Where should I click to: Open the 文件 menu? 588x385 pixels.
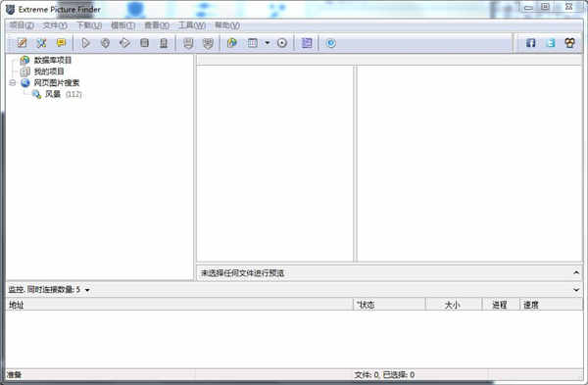click(55, 25)
